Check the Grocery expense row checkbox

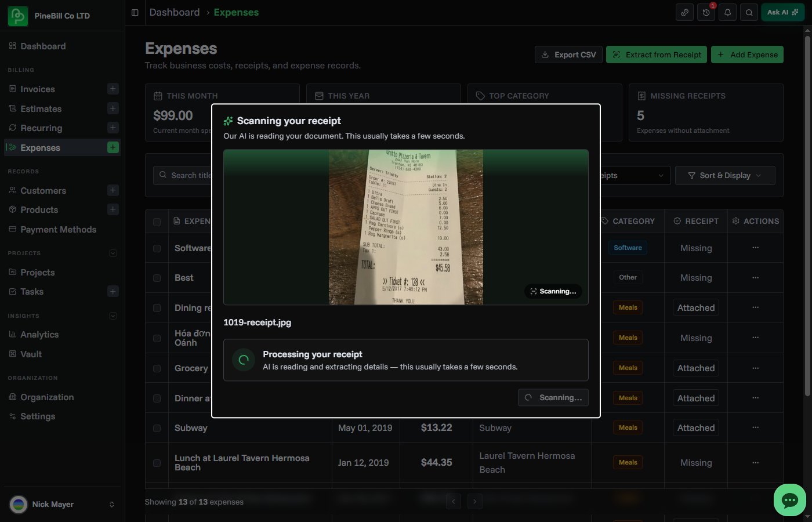[157, 368]
